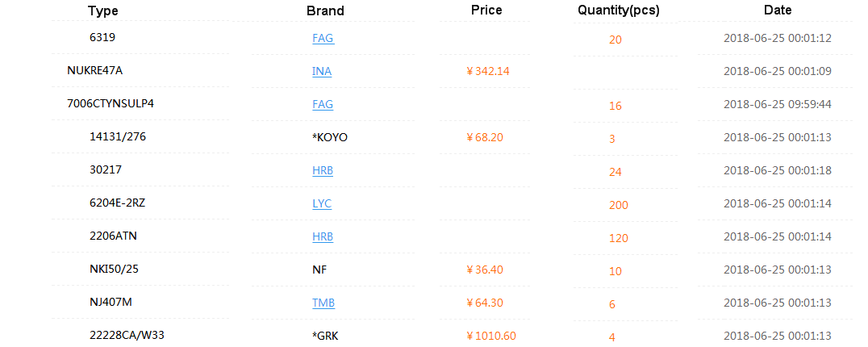Click the date ending in 09:59:44

pyautogui.click(x=777, y=104)
